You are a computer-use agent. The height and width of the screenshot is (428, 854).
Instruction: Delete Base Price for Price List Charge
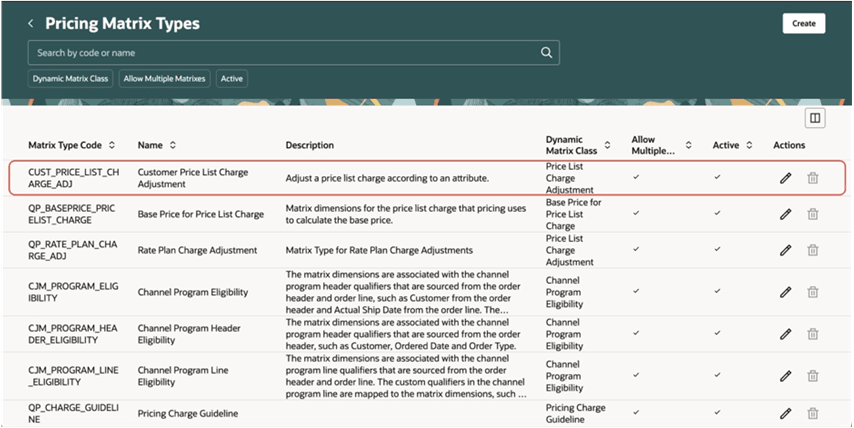813,214
